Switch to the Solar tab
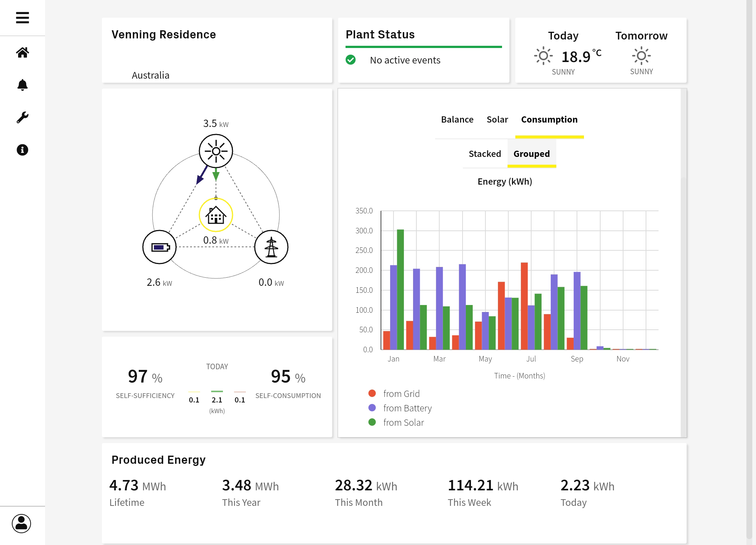Screen dimensions: 756x545 (x=497, y=120)
